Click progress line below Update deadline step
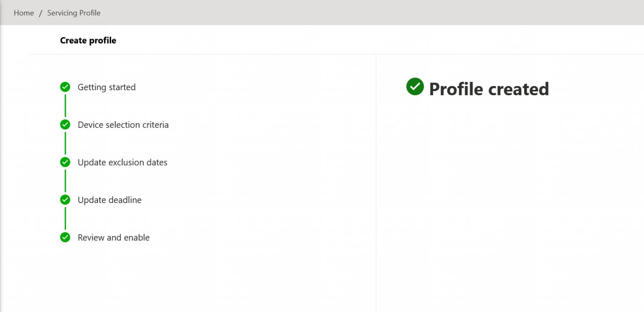Screen dimensions: 644x312 [65, 218]
